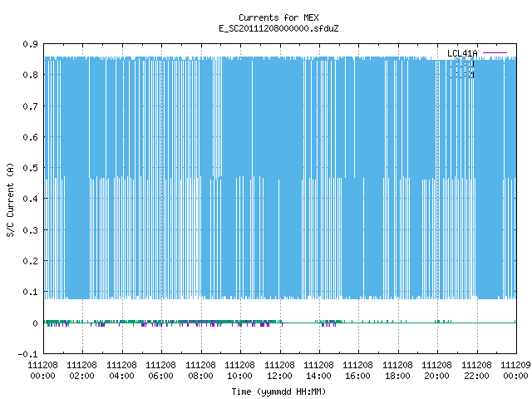Click the obscured legend entries below LCL41A

[462, 70]
